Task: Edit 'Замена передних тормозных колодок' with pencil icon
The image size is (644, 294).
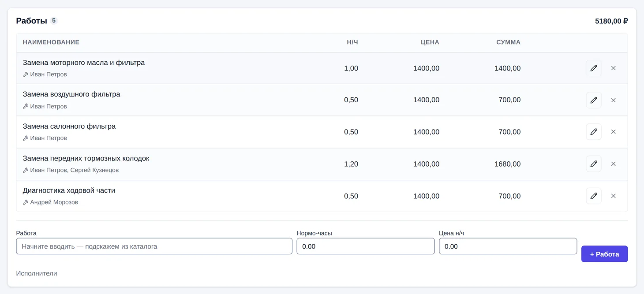Action: tap(593, 164)
